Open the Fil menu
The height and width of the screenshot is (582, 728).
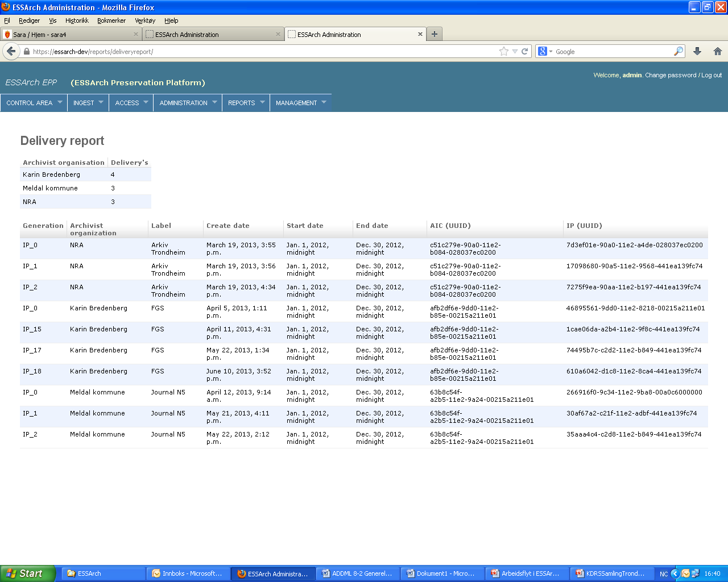[x=7, y=20]
